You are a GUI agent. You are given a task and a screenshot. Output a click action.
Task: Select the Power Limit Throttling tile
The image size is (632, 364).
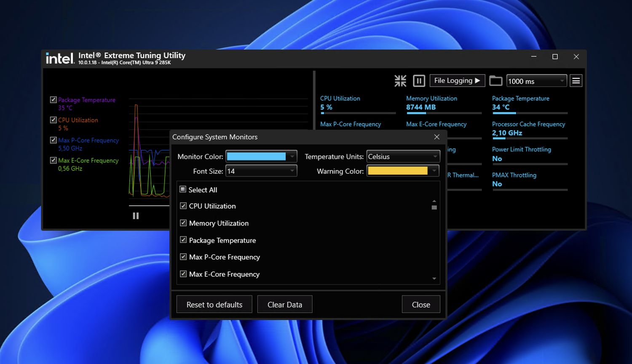click(530, 155)
